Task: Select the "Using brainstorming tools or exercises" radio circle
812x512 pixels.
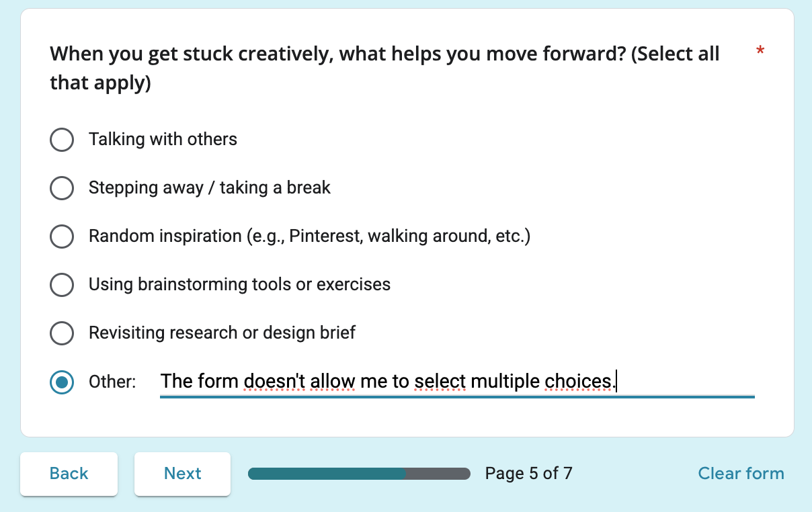Action: [x=62, y=285]
